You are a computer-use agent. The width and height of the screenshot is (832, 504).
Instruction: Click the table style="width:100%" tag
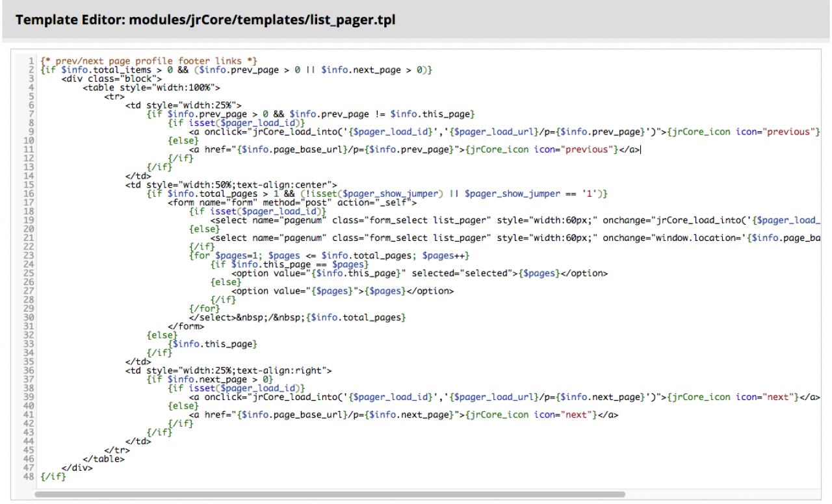tap(152, 88)
